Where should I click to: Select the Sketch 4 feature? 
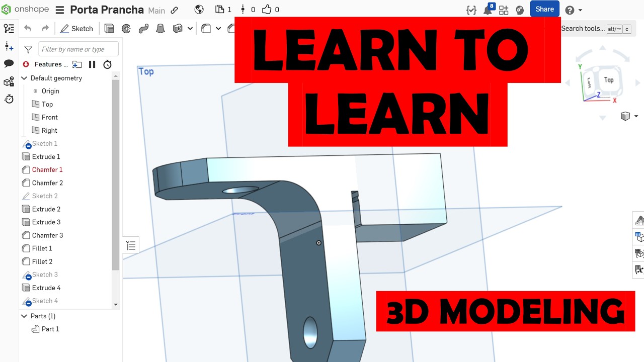[45, 301]
